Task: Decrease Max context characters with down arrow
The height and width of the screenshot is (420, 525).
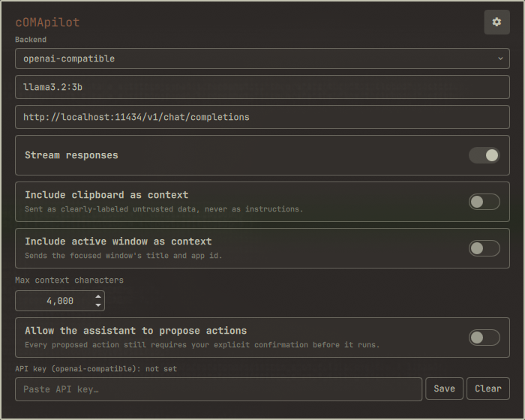Action: (98, 305)
